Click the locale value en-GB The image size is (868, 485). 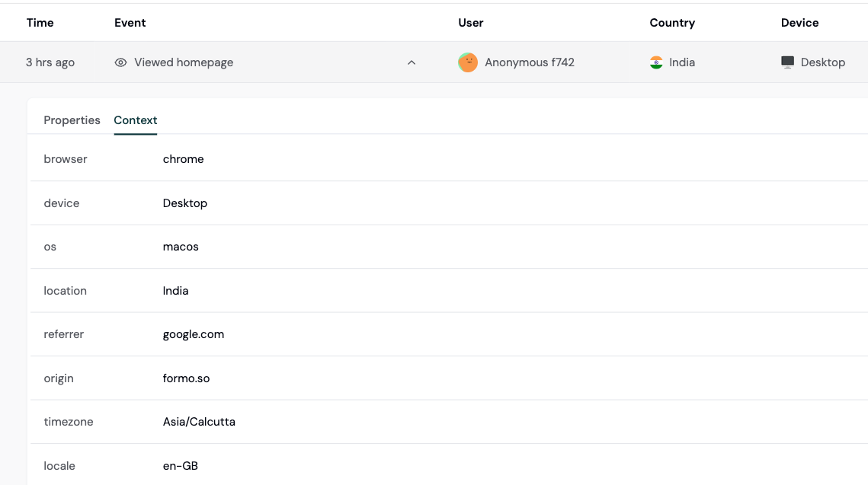(x=180, y=465)
